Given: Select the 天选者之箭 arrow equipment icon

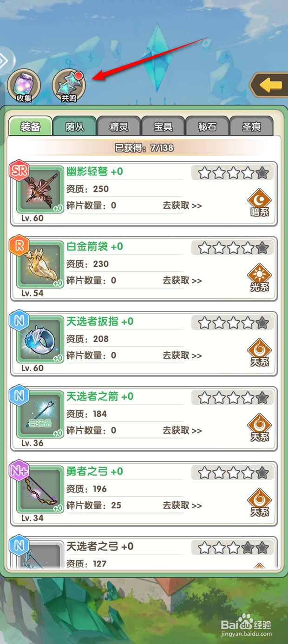Looking at the screenshot, I should coord(40,415).
